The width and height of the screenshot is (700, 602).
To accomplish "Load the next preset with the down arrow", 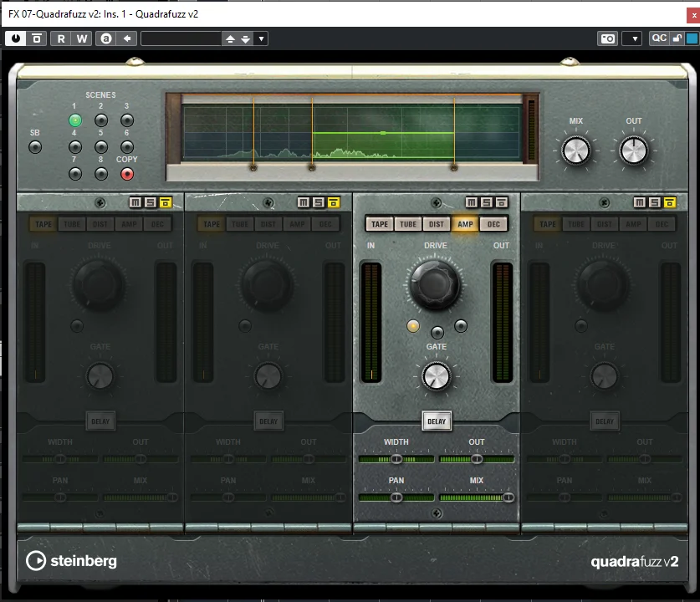I will pos(246,38).
